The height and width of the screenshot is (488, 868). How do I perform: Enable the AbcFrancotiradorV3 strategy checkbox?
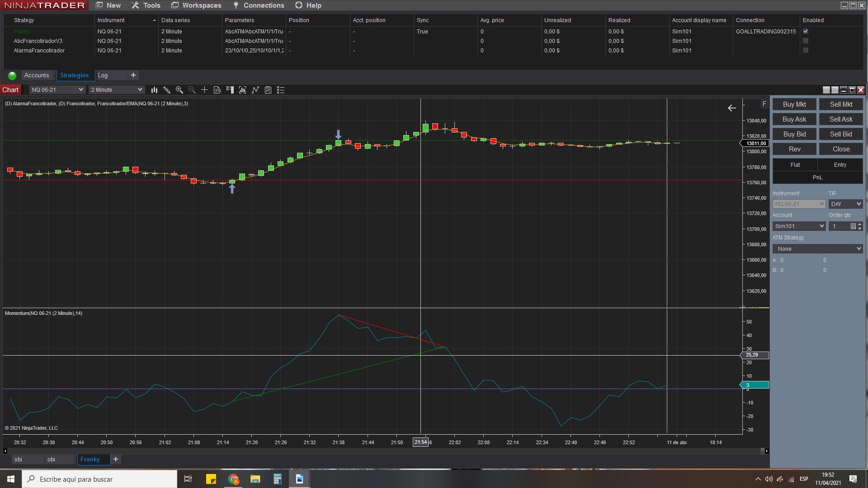coord(806,41)
